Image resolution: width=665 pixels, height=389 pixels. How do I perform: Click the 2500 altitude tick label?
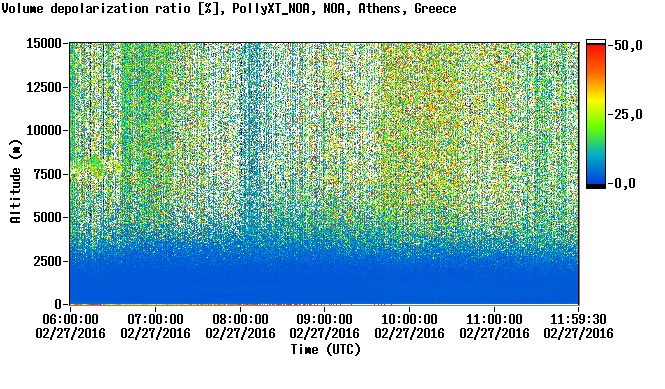point(48,261)
